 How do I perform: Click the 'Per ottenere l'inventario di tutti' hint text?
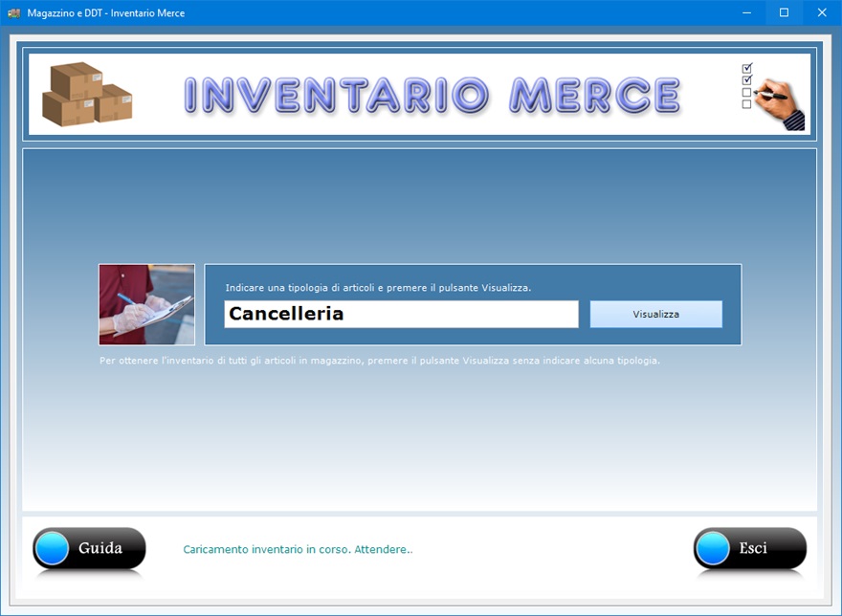click(x=380, y=361)
